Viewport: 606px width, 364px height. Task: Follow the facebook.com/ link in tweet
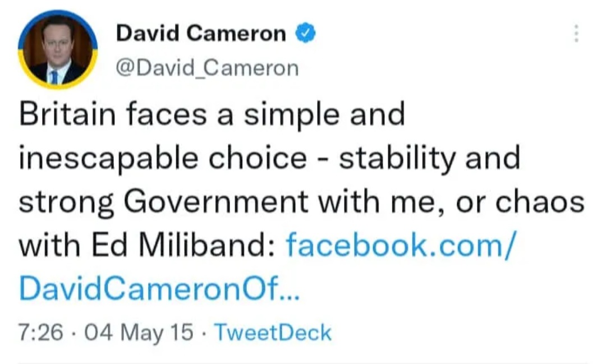coord(401,245)
